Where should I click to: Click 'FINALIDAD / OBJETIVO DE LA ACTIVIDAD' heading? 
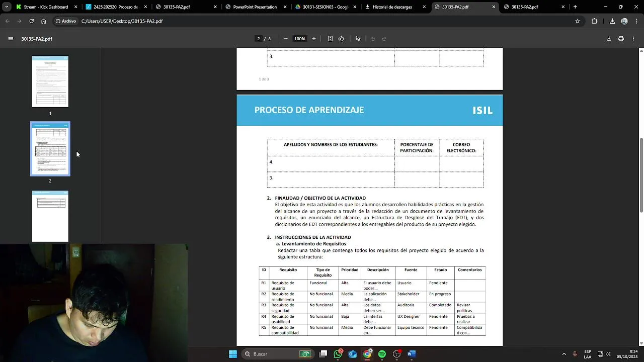pyautogui.click(x=320, y=198)
